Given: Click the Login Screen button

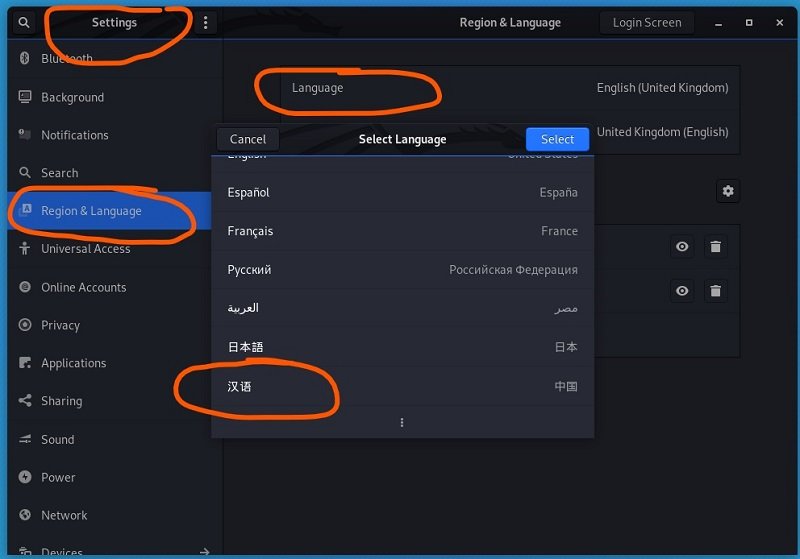Looking at the screenshot, I should coord(647,22).
